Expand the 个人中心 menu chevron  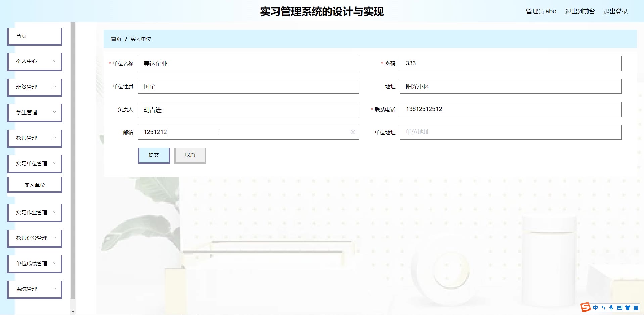pyautogui.click(x=55, y=61)
